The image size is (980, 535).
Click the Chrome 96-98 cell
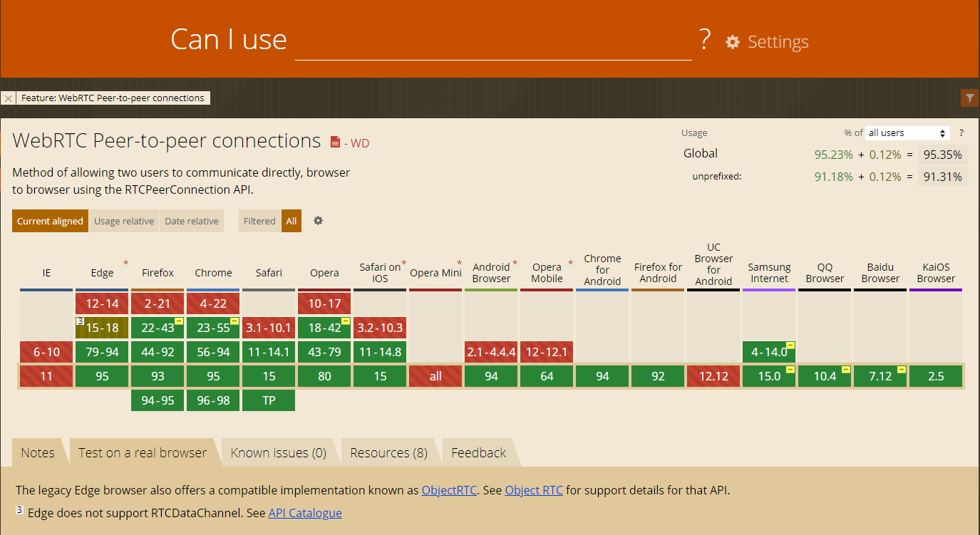tap(213, 400)
